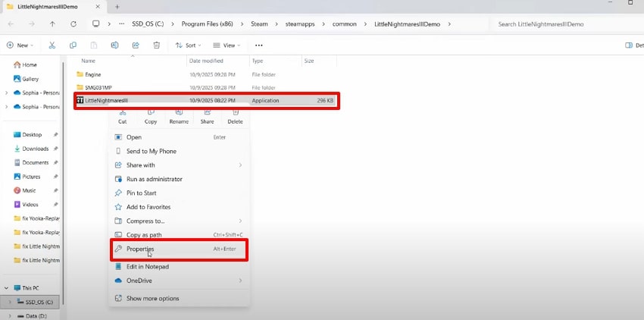644x320 pixels.
Task: Click the PC monitor icon in address bar
Action: (x=95, y=24)
